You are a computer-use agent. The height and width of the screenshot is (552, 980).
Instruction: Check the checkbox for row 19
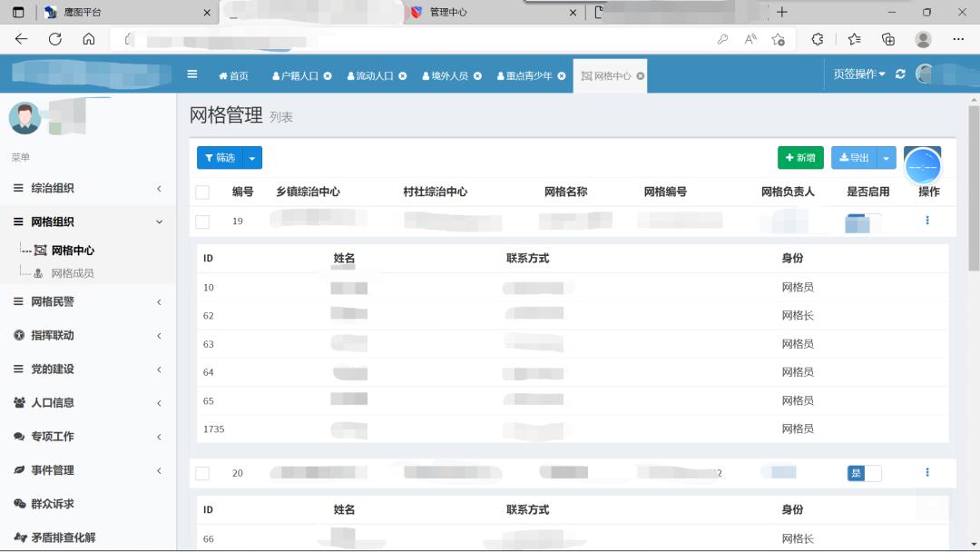pyautogui.click(x=203, y=220)
